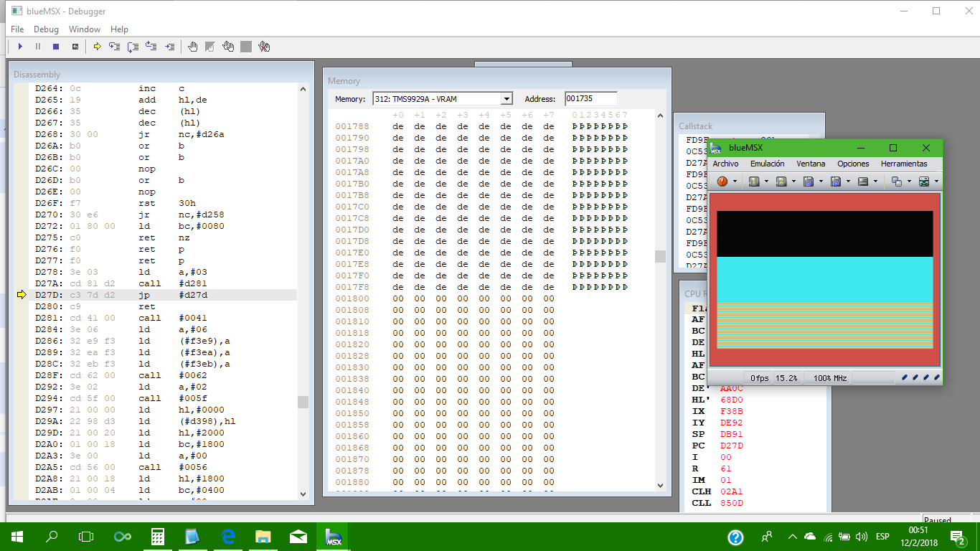Open the Emulación menu in blueMSX

766,164
